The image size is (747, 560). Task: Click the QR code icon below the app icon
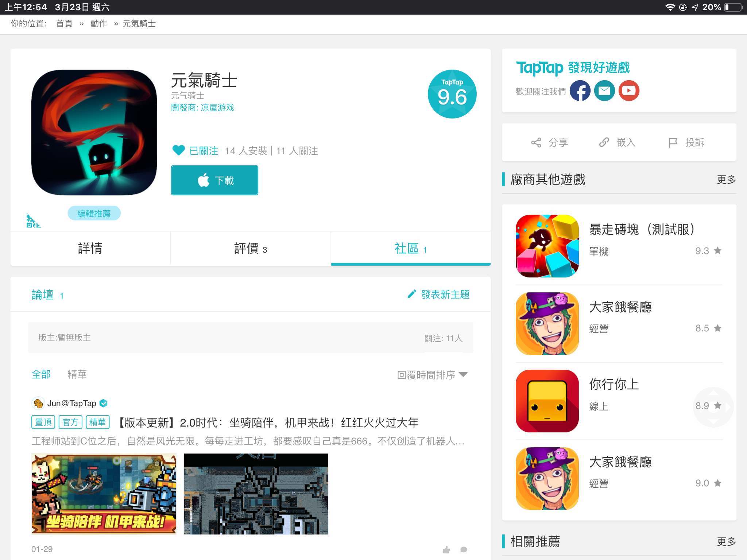[x=33, y=221]
